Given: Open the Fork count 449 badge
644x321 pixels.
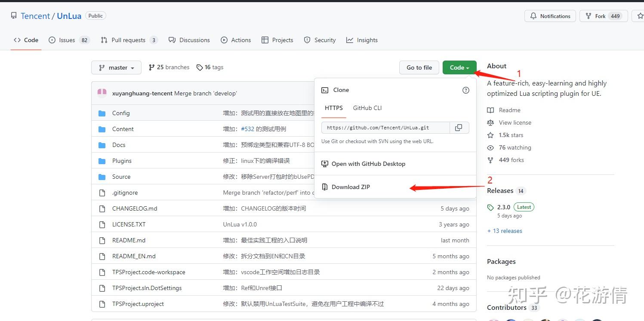Looking at the screenshot, I should [615, 16].
